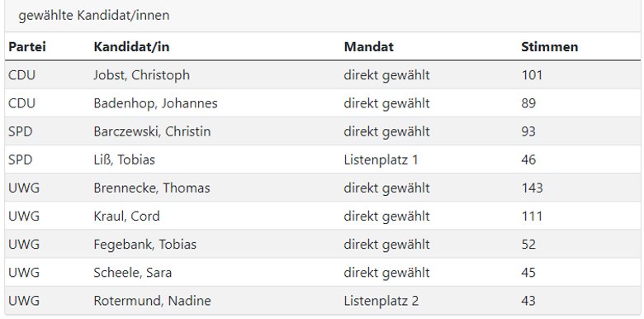Select candidate Scheele, Sara
The image size is (644, 319).
click(133, 273)
